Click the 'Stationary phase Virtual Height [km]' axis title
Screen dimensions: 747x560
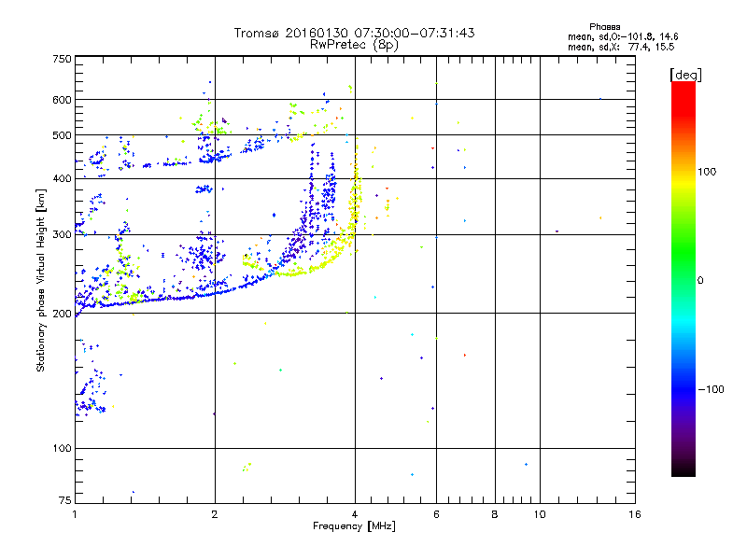pyautogui.click(x=40, y=280)
